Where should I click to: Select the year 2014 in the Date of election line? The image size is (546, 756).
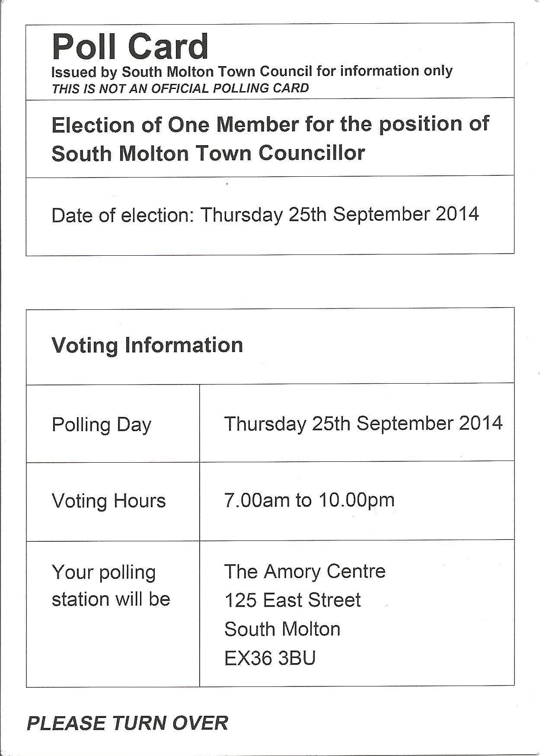pos(457,214)
